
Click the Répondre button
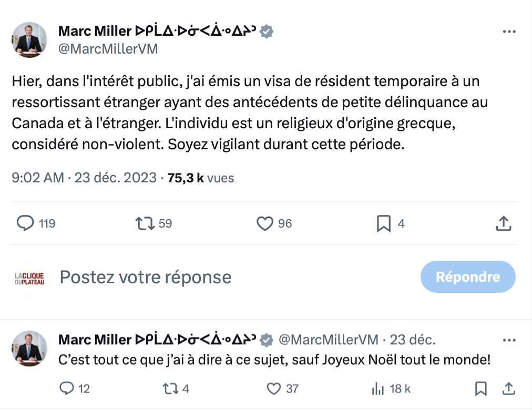[468, 276]
